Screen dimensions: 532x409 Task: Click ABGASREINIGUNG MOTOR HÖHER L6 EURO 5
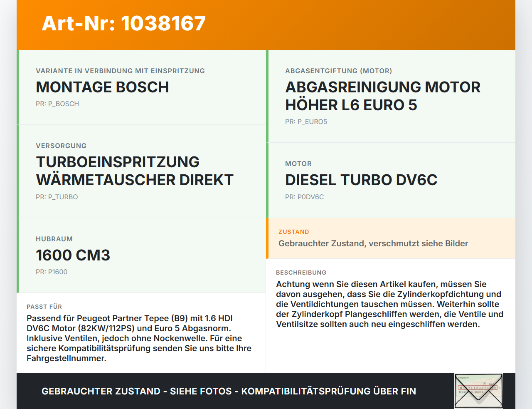point(383,96)
